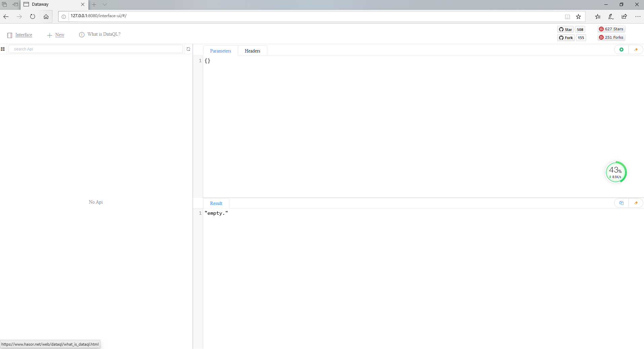Viewport: 644px width, 349px height.
Task: Clear parameters with the orange eraser icon
Action: 636,49
